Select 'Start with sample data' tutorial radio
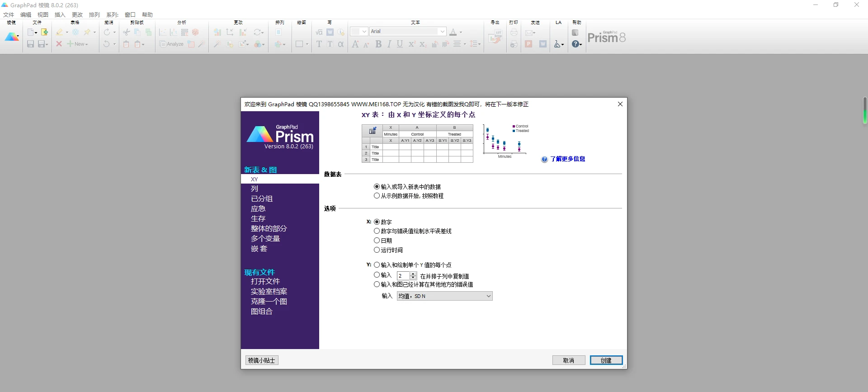868x392 pixels. click(377, 196)
